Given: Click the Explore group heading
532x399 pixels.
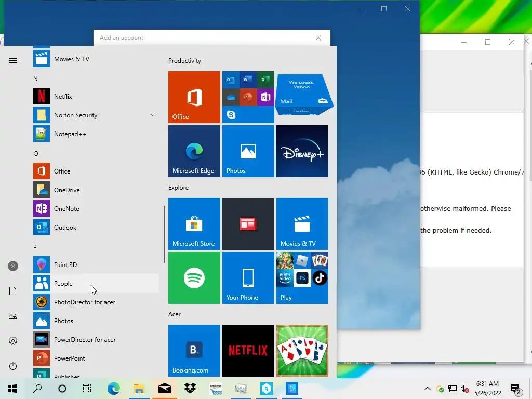Looking at the screenshot, I should click(x=179, y=187).
